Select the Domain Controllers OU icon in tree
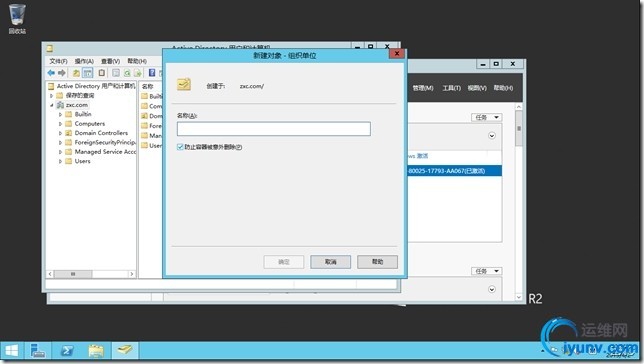Viewport: 644px width, 364px height. (69, 133)
